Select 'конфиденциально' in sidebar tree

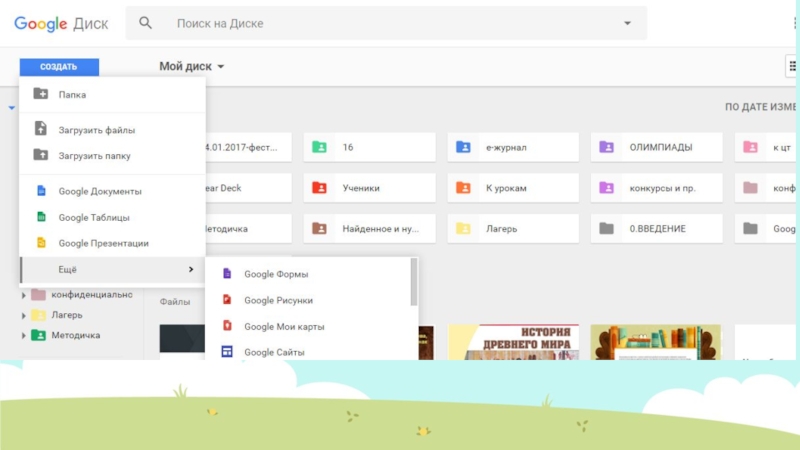[92, 294]
